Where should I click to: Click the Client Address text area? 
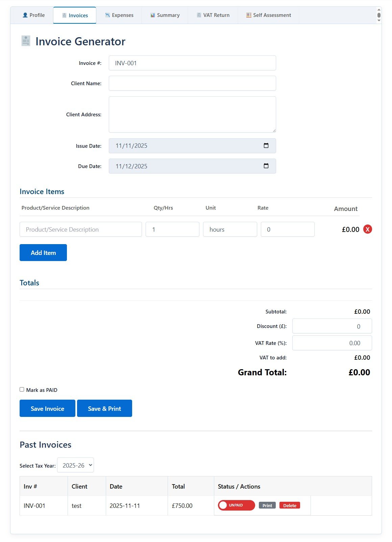(192, 114)
